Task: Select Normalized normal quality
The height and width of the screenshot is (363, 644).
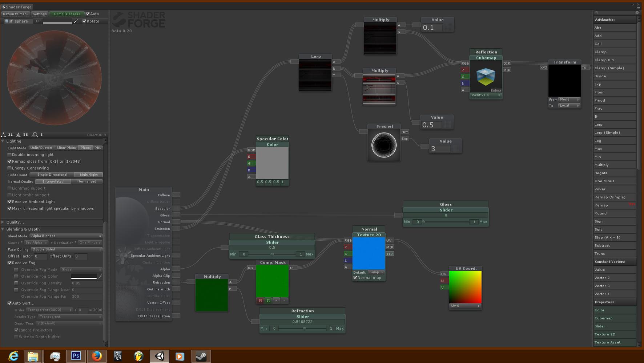Action: 87,181
